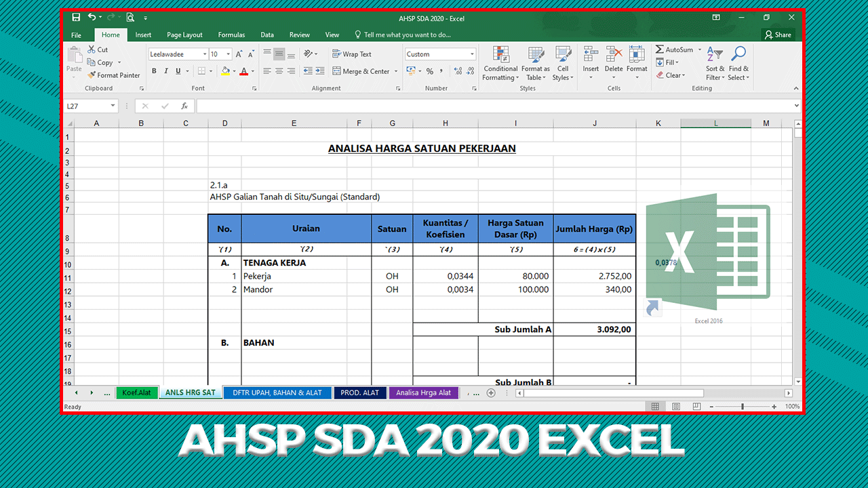Align text to the left
The image size is (868, 488).
pyautogui.click(x=267, y=71)
